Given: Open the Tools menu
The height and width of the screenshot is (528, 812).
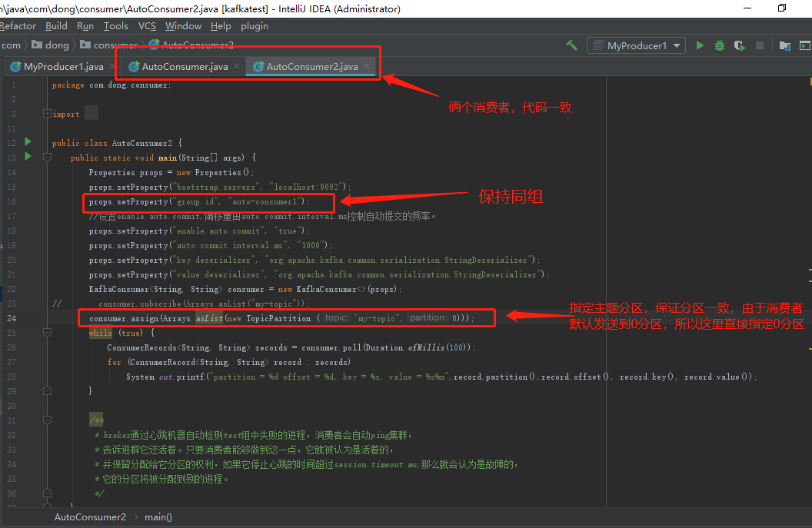Looking at the screenshot, I should click(115, 26).
